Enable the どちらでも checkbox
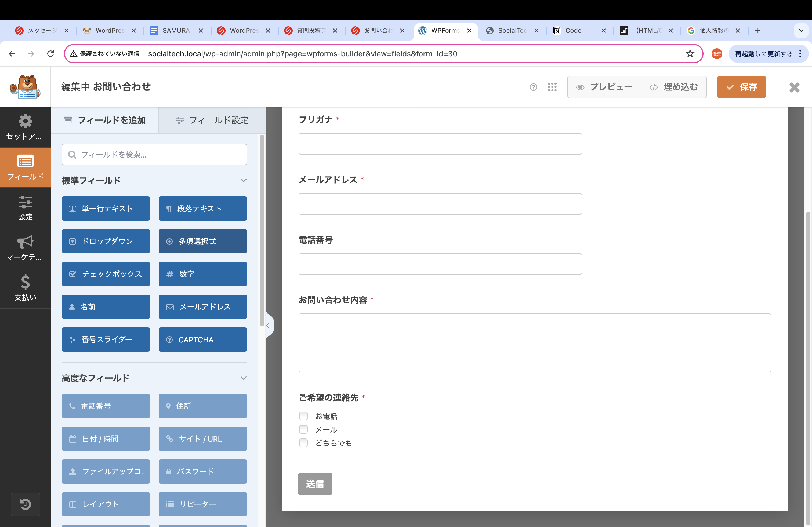 point(303,442)
